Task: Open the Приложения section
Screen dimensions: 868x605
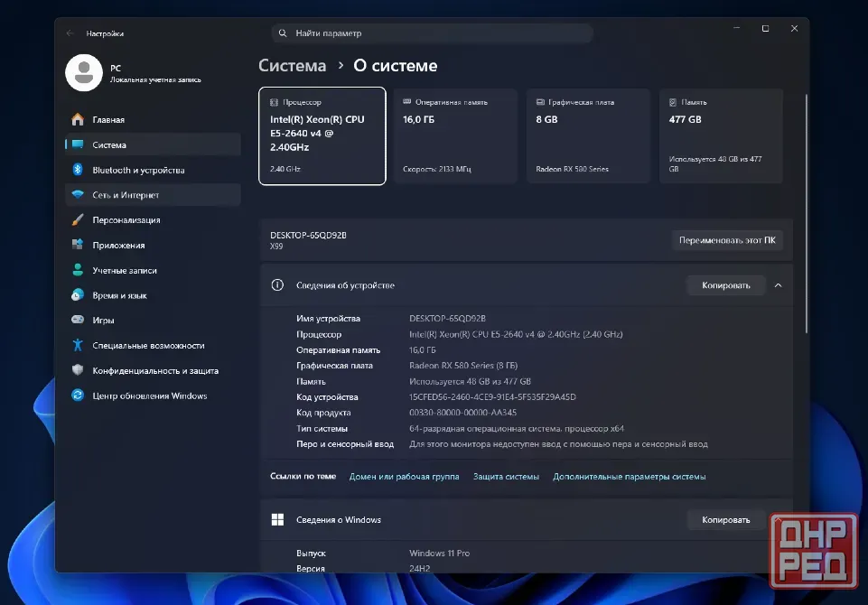Action: (153, 245)
